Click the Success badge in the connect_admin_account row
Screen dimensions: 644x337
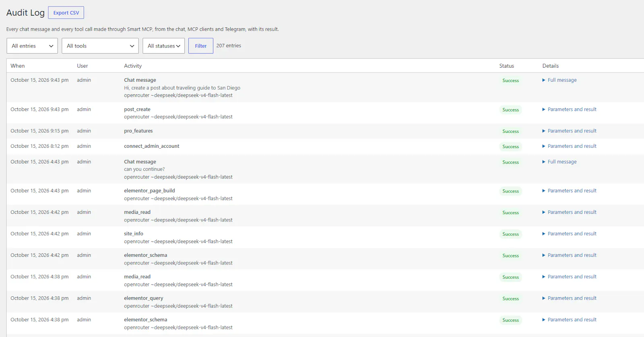tap(511, 147)
